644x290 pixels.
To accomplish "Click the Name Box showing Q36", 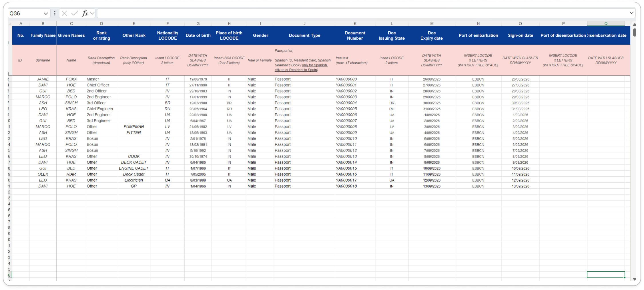I will (x=26, y=13).
